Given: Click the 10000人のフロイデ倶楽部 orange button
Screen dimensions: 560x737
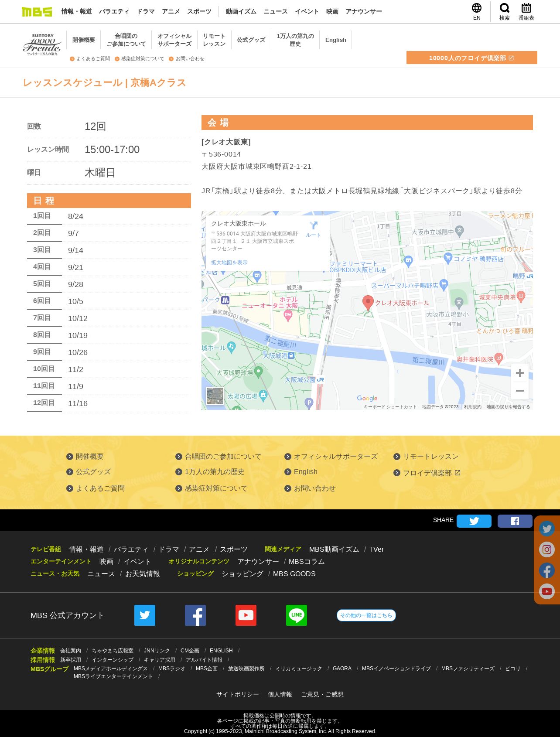Looking at the screenshot, I should click(472, 58).
